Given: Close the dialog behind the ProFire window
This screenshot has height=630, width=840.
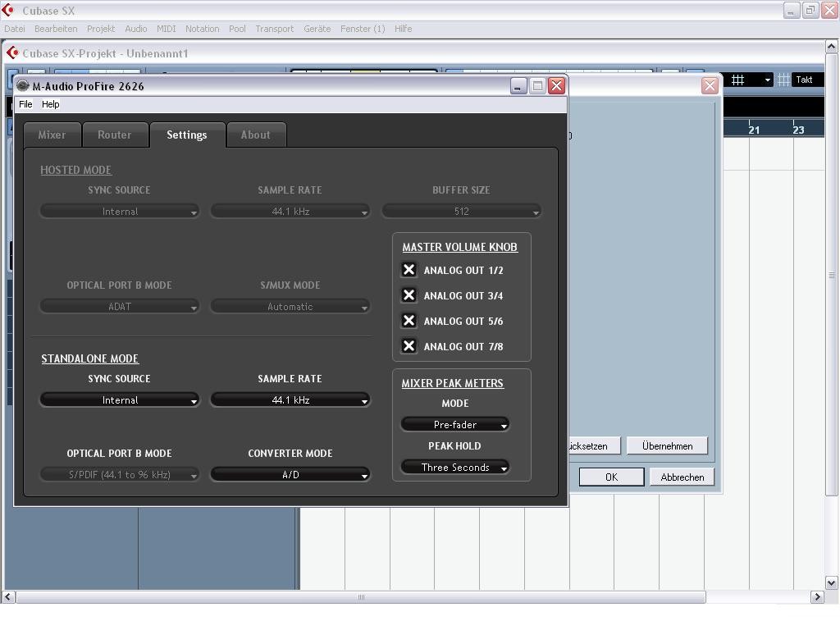Looking at the screenshot, I should [x=710, y=85].
